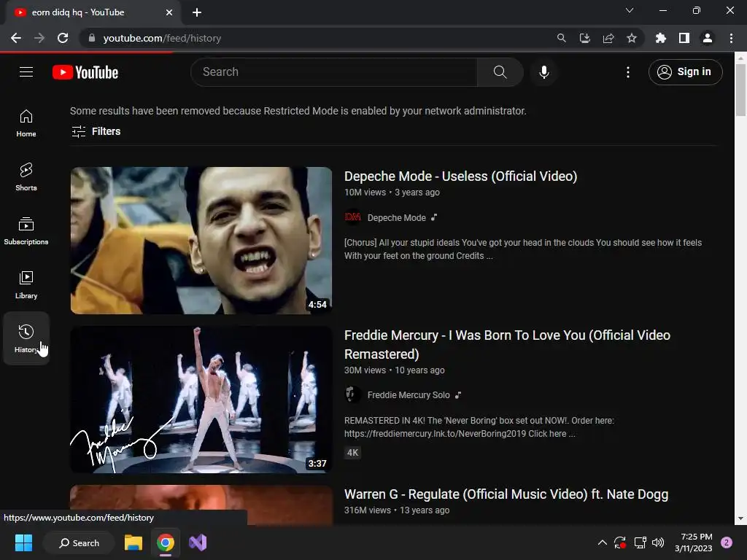Open the clock and date
This screenshot has width=747, height=560.
(693, 542)
